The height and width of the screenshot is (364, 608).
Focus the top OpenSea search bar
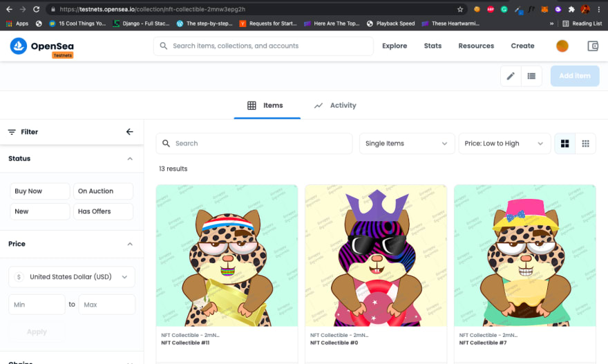(x=263, y=46)
